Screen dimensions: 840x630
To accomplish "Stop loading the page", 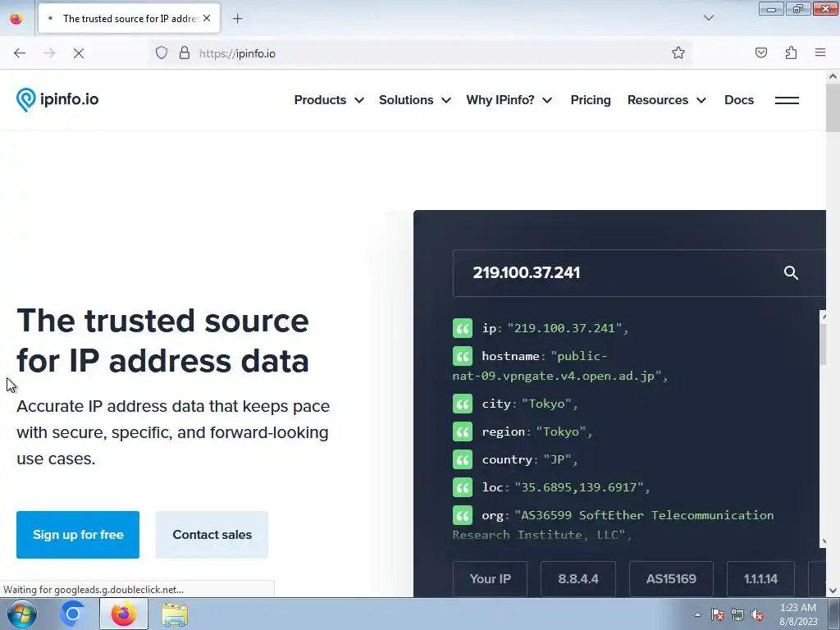I will pos(78,53).
